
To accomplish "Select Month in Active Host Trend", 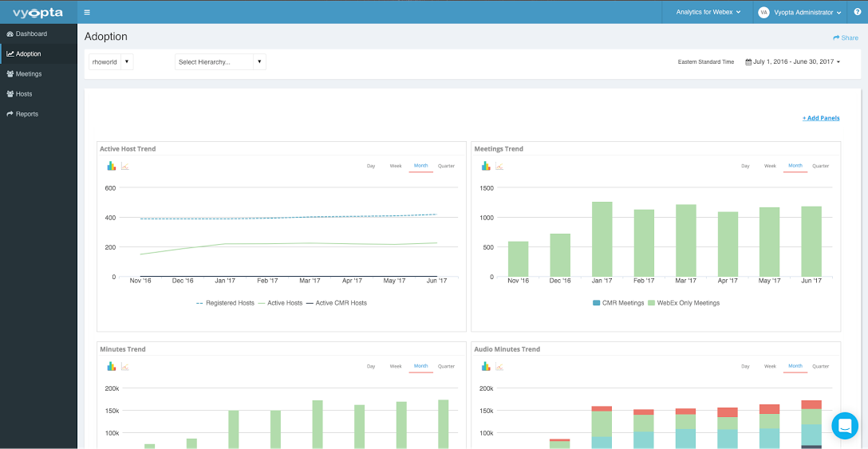I will (420, 166).
